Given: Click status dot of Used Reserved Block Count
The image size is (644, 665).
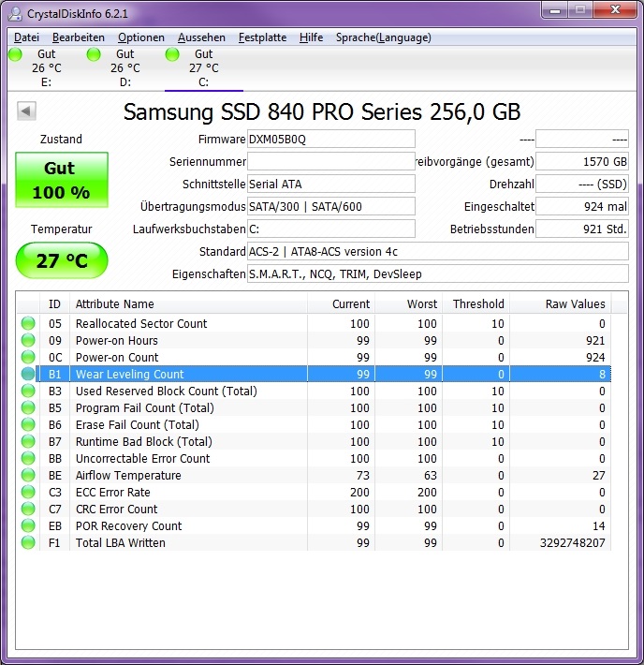Looking at the screenshot, I should click(x=28, y=391).
